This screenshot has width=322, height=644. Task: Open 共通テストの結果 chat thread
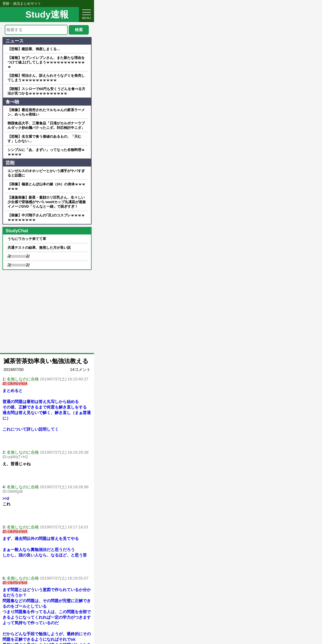coord(47,248)
